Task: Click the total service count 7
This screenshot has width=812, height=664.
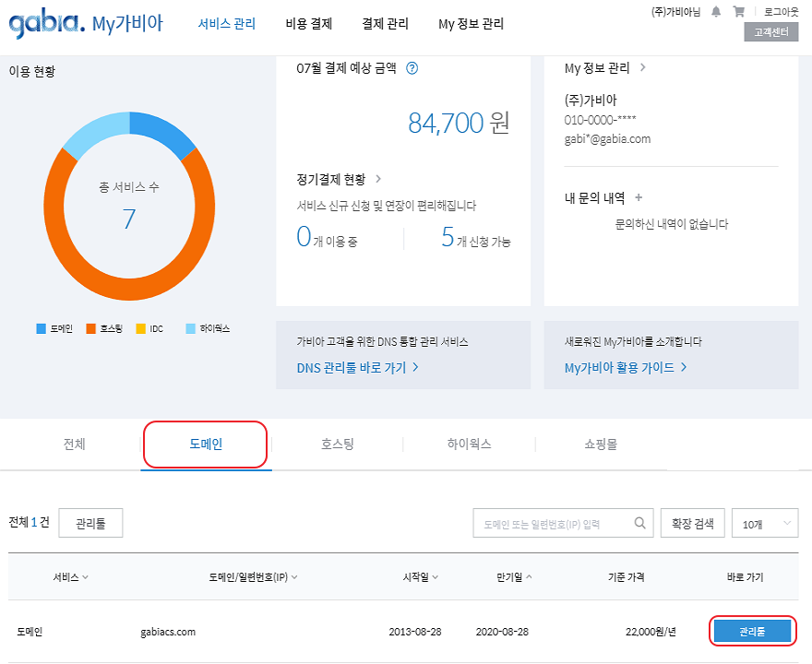Action: click(129, 219)
